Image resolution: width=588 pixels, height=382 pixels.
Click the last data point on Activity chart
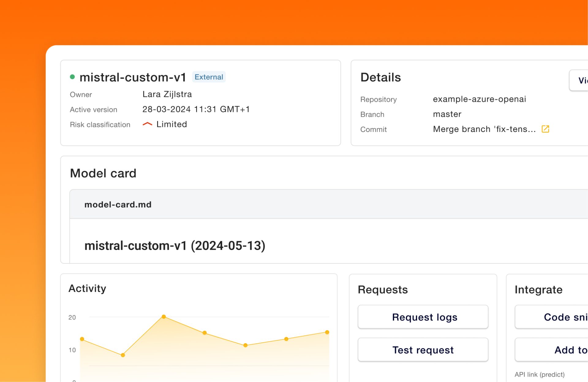tap(327, 332)
